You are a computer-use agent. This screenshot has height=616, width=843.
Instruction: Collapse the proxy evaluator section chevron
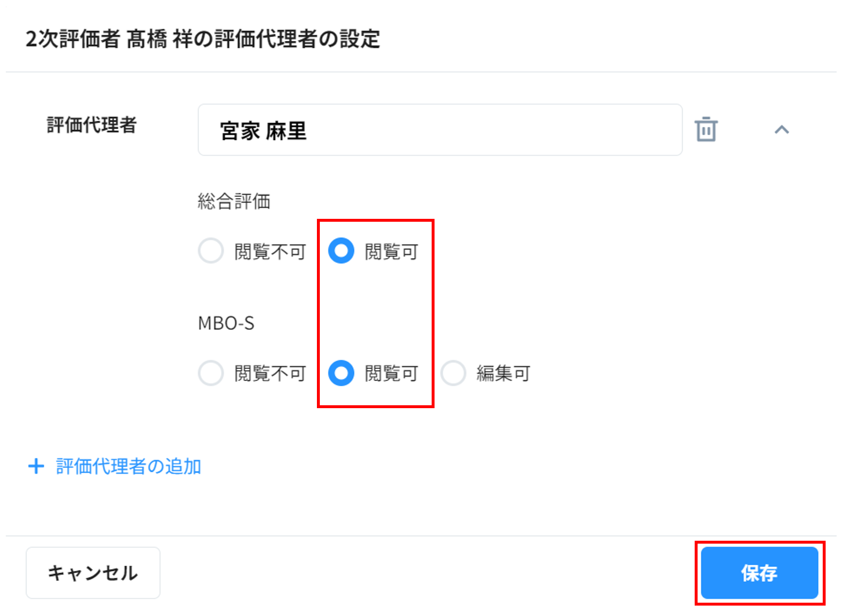click(x=782, y=130)
